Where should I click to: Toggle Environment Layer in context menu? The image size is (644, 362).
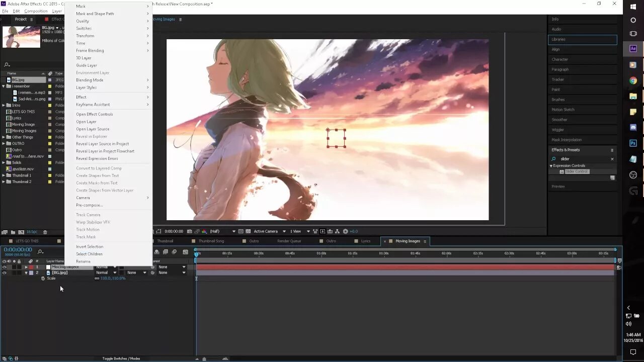[93, 73]
